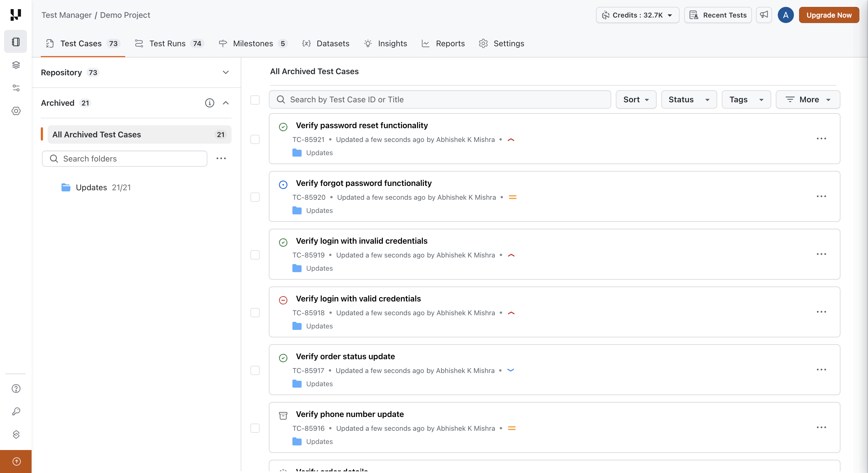868x473 pixels.
Task: Click the Search folders field
Action: pyautogui.click(x=124, y=158)
